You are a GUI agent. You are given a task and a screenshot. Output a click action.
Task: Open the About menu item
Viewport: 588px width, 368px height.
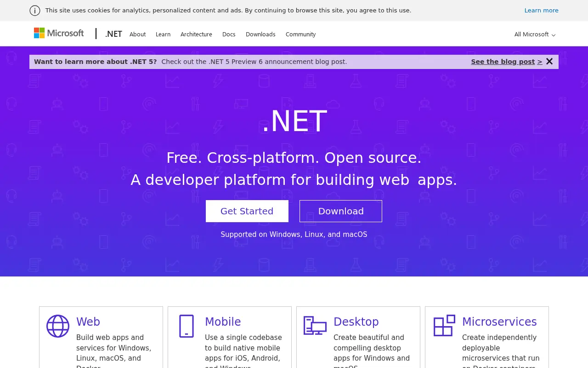click(x=137, y=34)
